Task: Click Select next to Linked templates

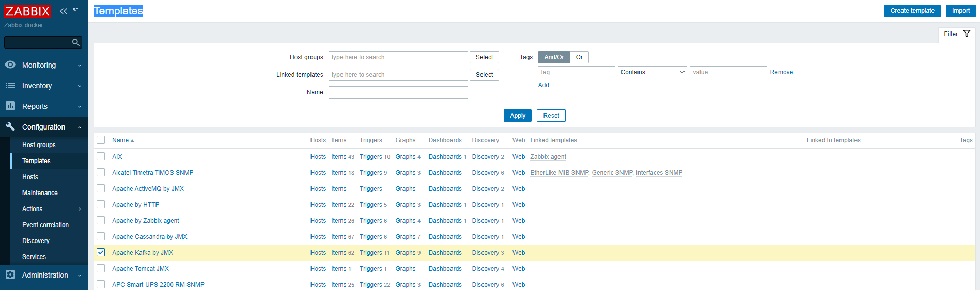Action: 484,75
